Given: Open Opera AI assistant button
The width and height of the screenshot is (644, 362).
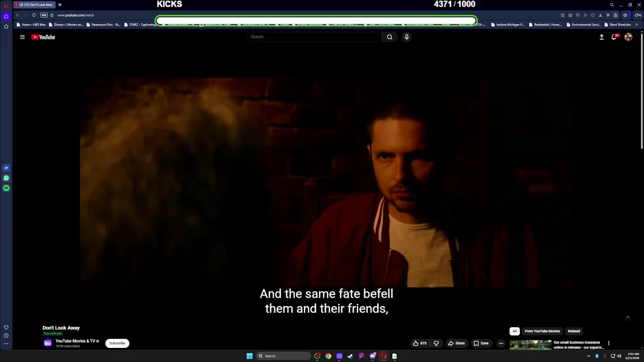Looking at the screenshot, I should tap(637, 15).
